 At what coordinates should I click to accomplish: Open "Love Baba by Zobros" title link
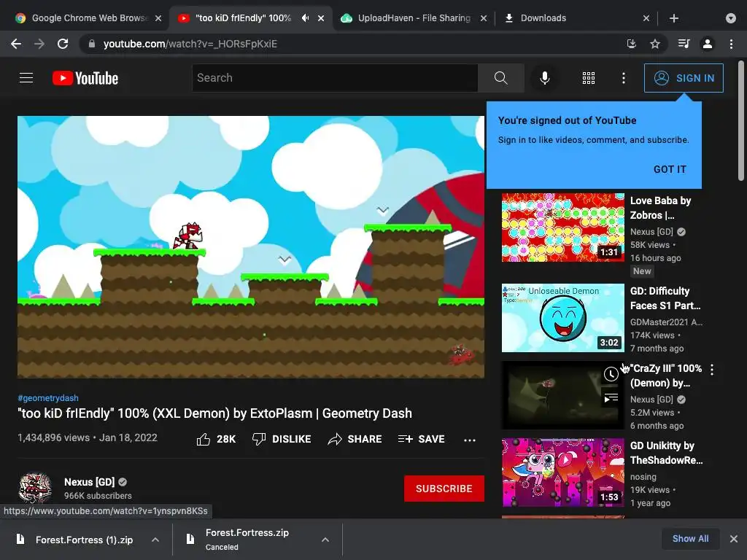pyautogui.click(x=660, y=208)
